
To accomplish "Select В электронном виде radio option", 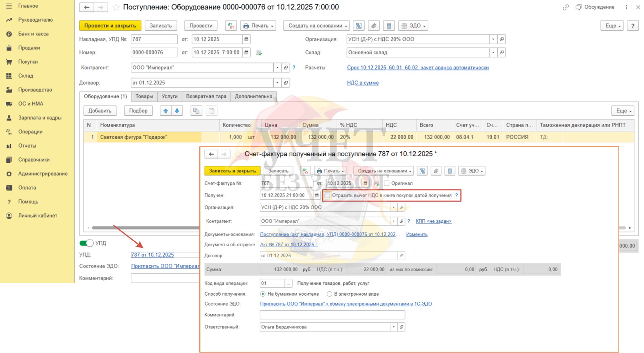I will point(329,294).
